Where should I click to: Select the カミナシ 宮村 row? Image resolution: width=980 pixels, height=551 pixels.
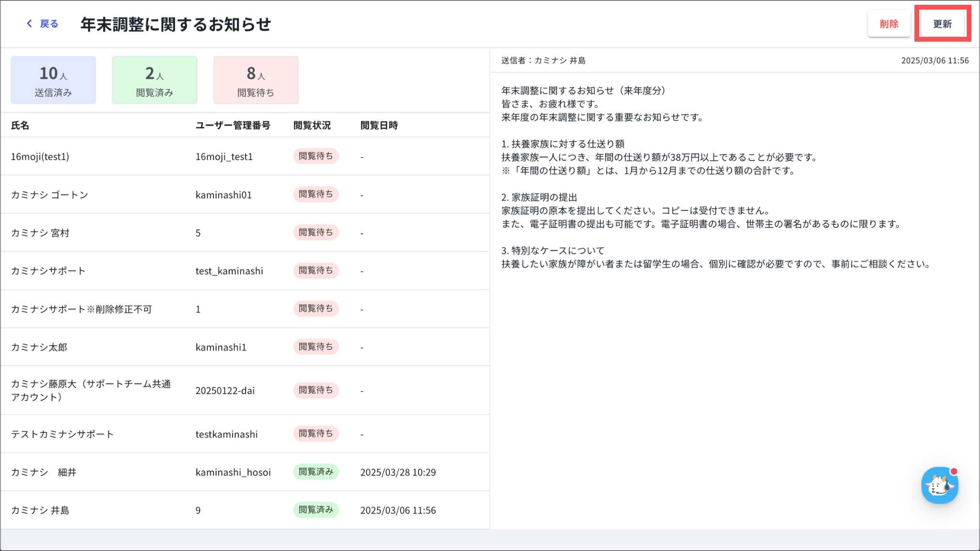[40, 233]
